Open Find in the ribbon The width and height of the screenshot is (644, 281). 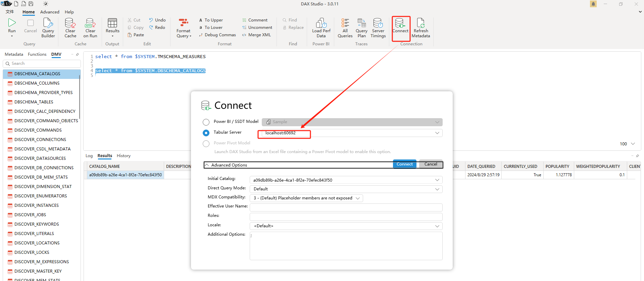[290, 20]
